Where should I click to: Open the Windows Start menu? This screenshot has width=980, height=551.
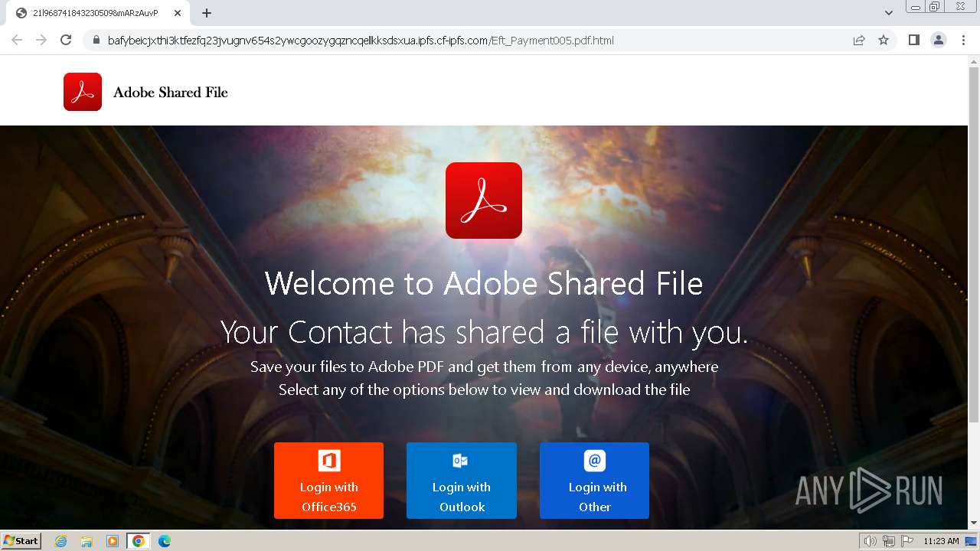point(21,541)
